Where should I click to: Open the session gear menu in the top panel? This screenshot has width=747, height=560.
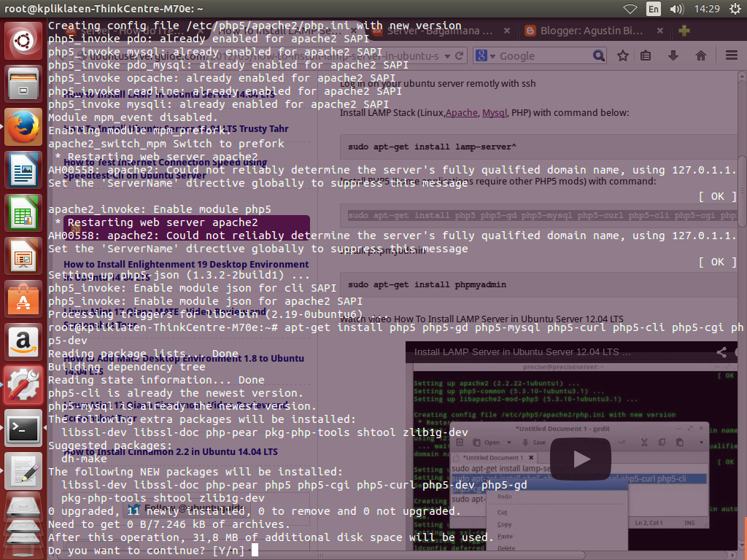[x=735, y=9]
